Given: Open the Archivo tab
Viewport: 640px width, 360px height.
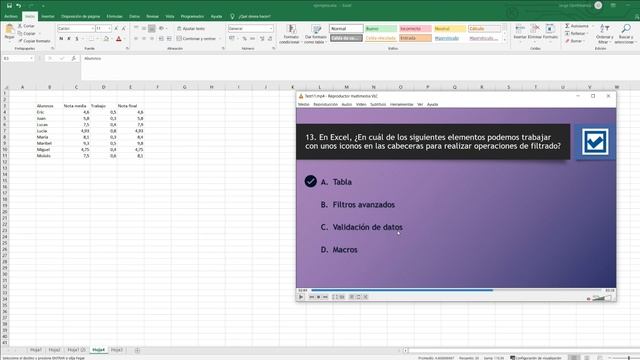Looking at the screenshot, I should coord(11,16).
